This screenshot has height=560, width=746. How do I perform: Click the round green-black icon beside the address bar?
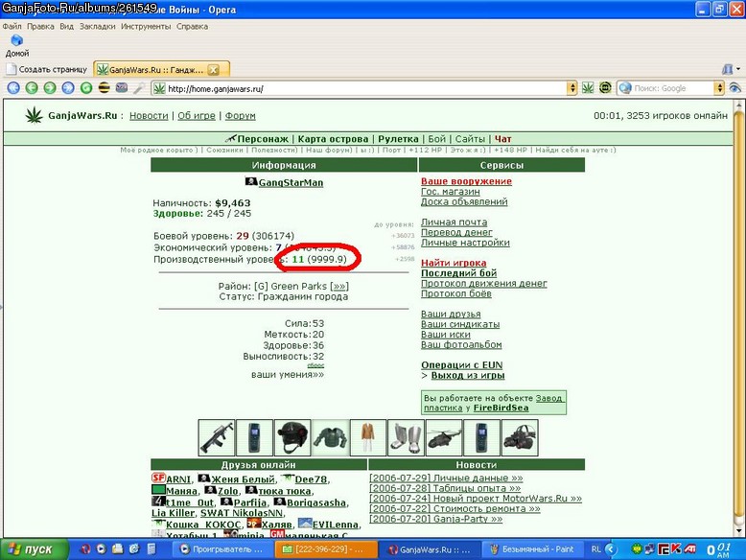605,88
